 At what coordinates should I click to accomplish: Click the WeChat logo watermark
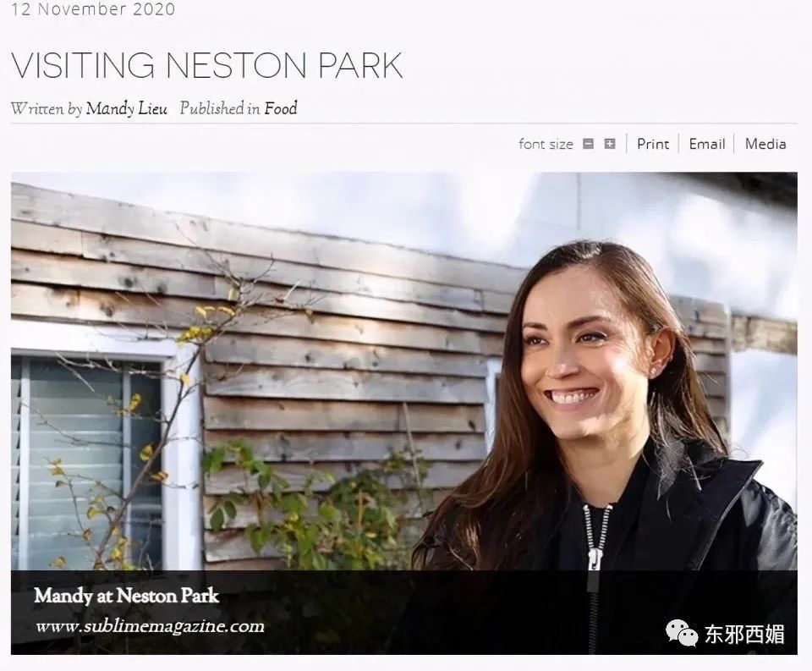coord(682,633)
